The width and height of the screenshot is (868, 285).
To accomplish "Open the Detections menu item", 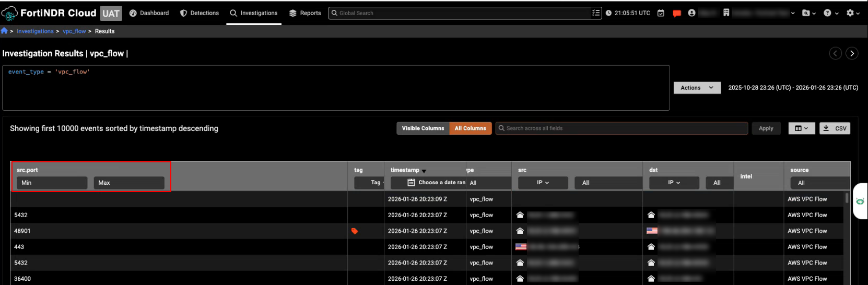I will pyautogui.click(x=200, y=13).
